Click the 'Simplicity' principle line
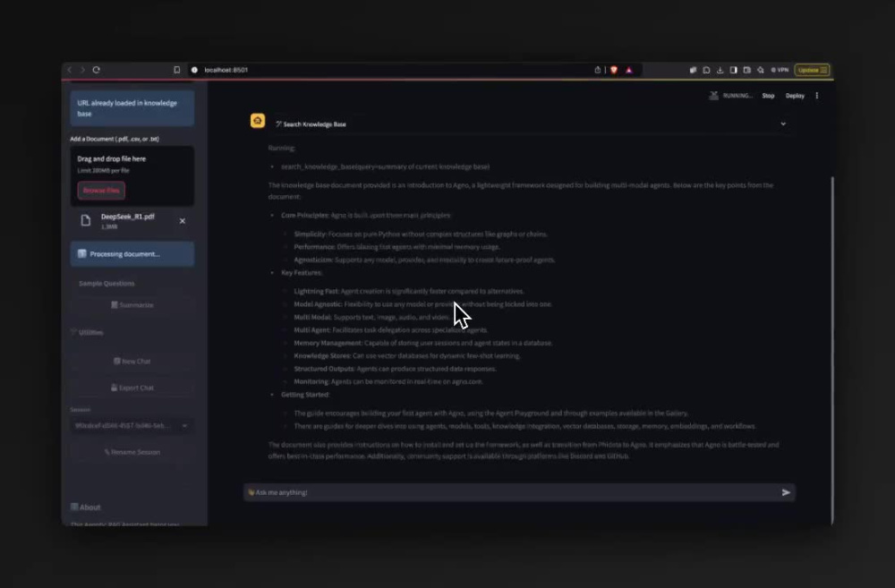The height and width of the screenshot is (588, 895). [x=421, y=234]
